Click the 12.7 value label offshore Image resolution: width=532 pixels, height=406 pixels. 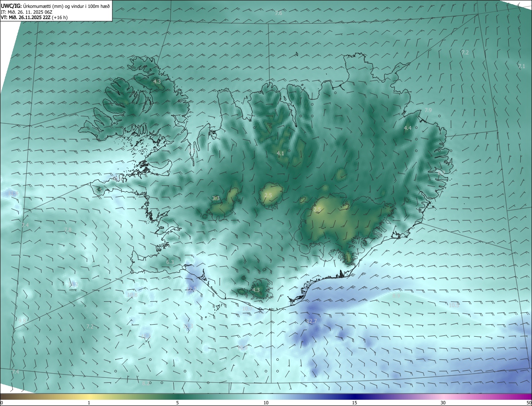click(311, 321)
